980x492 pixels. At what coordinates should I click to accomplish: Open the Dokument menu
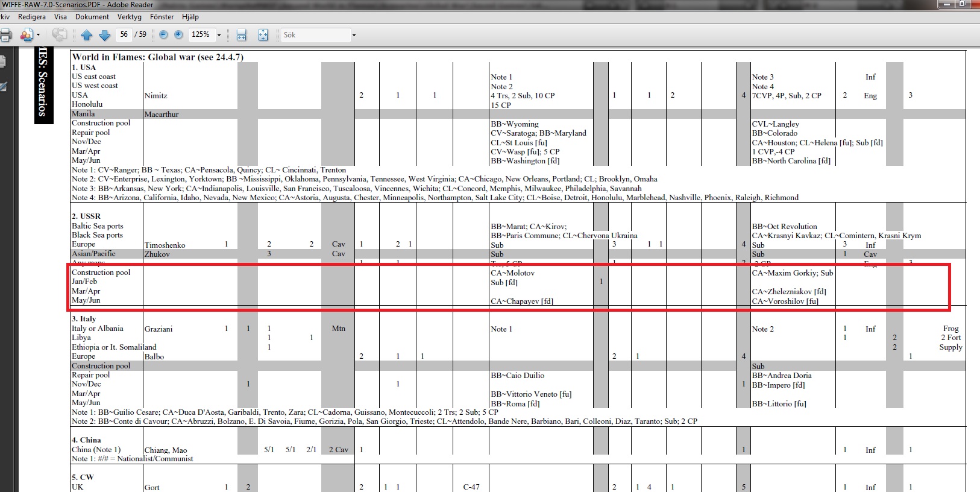[x=92, y=17]
